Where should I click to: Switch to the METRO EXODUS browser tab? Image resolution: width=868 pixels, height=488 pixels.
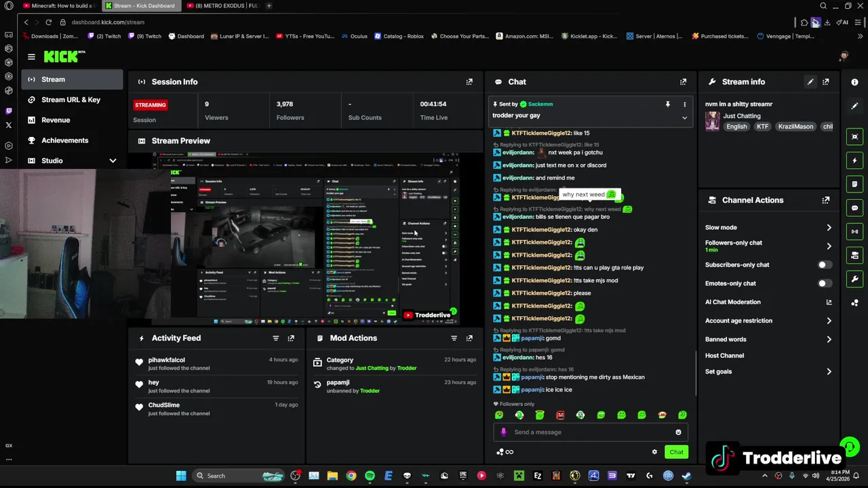(x=224, y=5)
